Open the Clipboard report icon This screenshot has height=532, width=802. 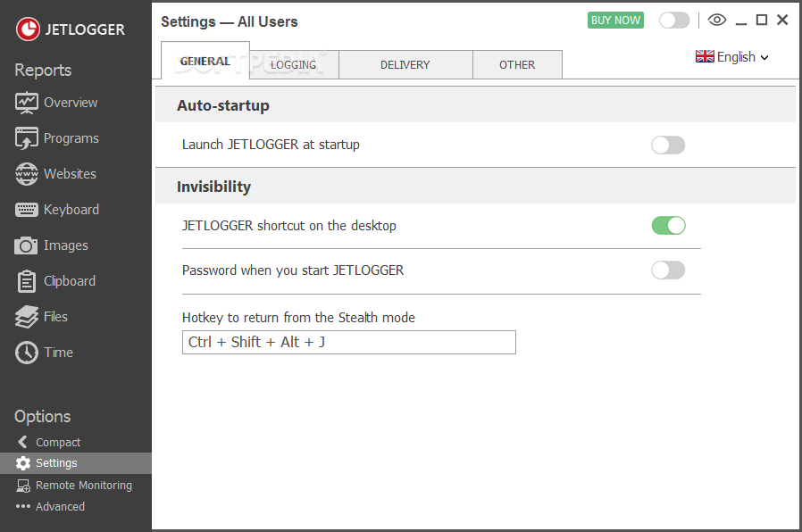click(x=27, y=281)
